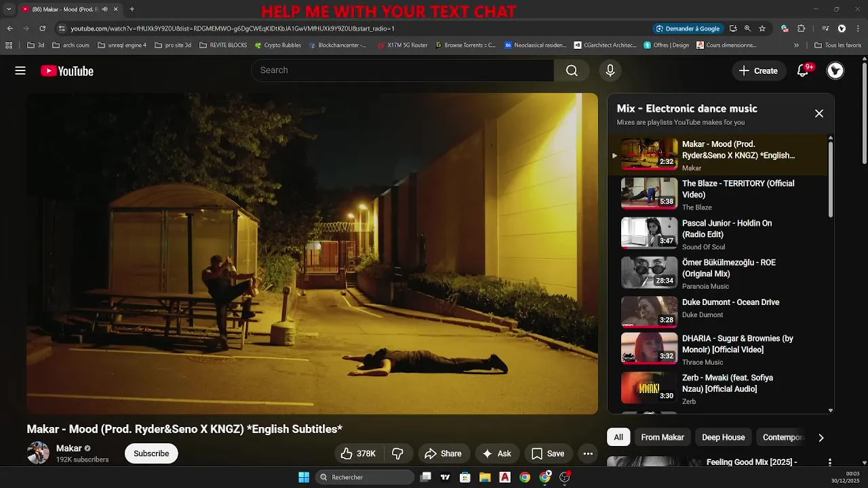Open Task View on the taskbar
868x488 pixels.
tap(425, 477)
